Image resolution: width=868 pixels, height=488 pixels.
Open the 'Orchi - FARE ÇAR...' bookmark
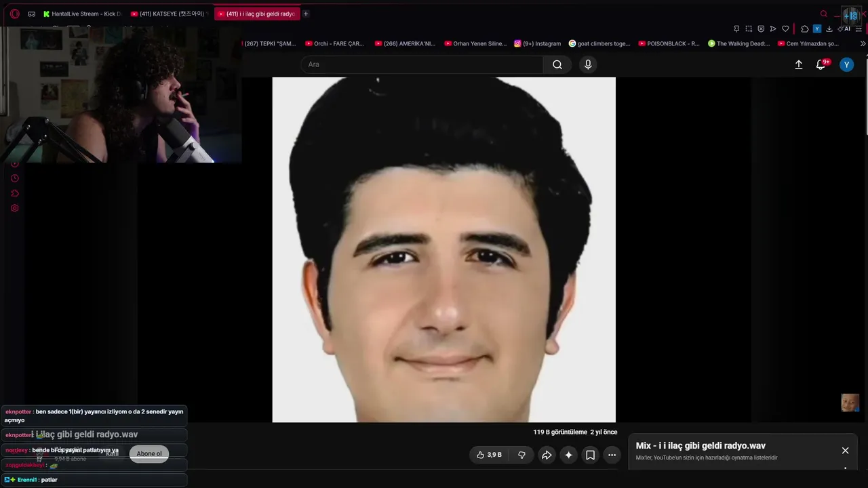click(x=334, y=43)
